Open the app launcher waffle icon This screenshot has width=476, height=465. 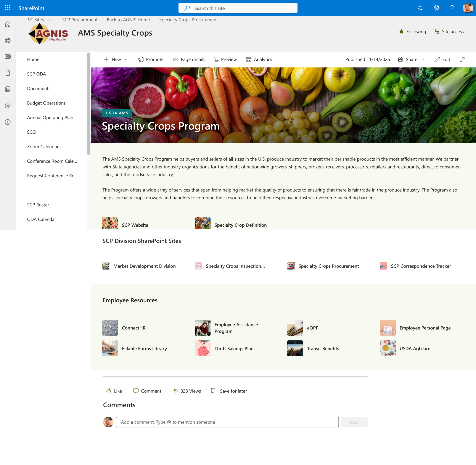point(8,8)
